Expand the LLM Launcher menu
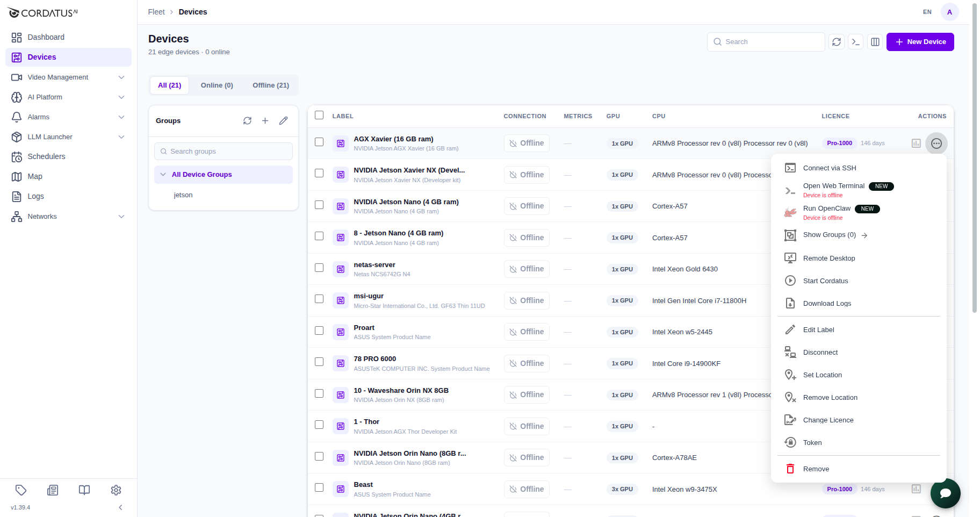Viewport: 980px width, 517px height. coord(68,137)
